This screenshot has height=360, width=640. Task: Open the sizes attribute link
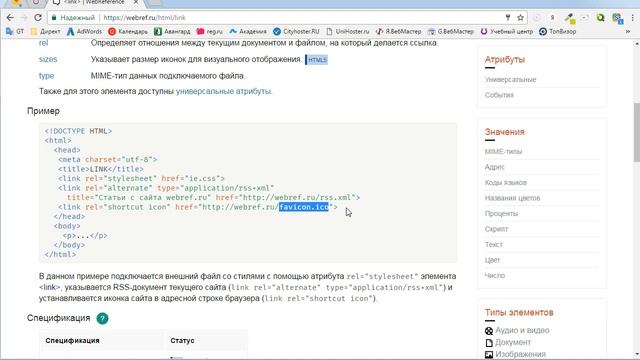[48, 59]
